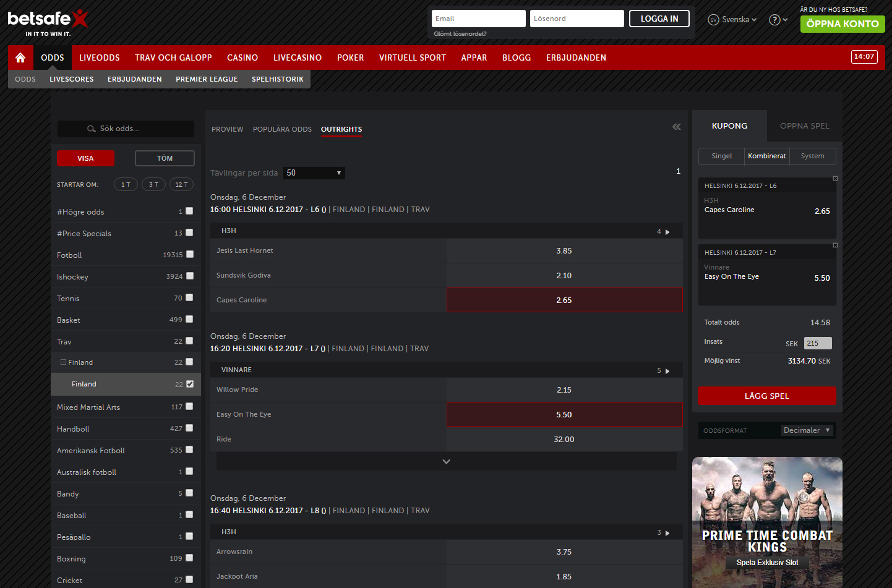Switch to the Populära Odds tab
892x588 pixels.
[x=282, y=129]
